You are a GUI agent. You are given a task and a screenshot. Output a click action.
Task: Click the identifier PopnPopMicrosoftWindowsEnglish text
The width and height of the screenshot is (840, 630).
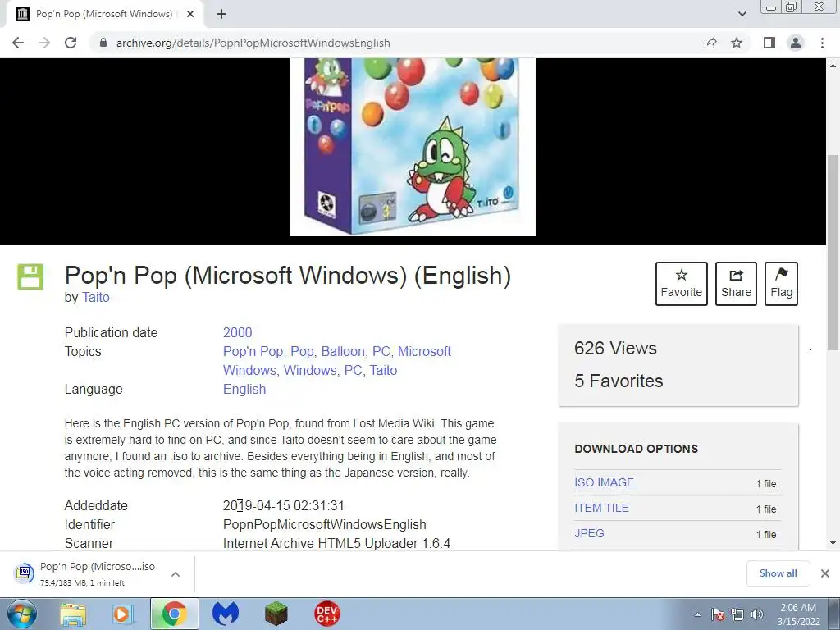325,524
